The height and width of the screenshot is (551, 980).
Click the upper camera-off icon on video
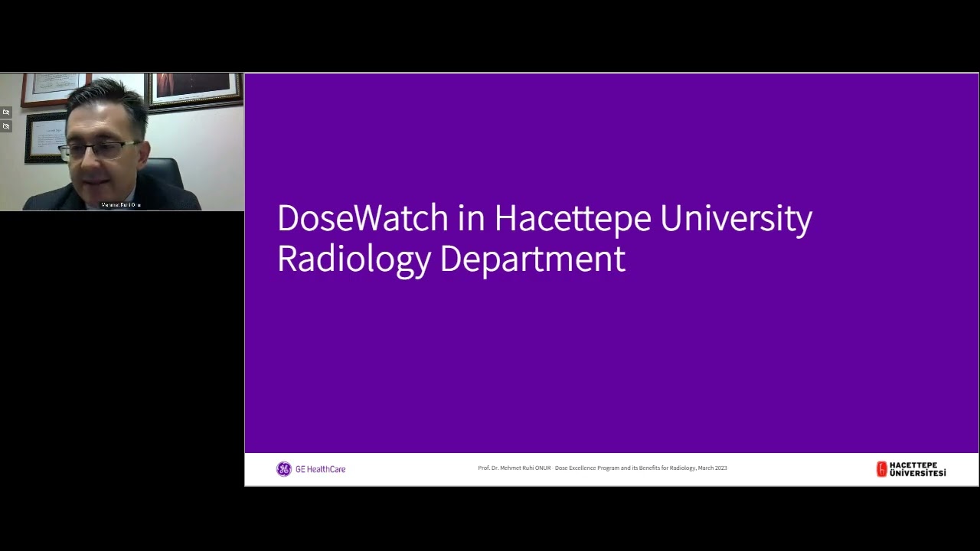point(6,112)
